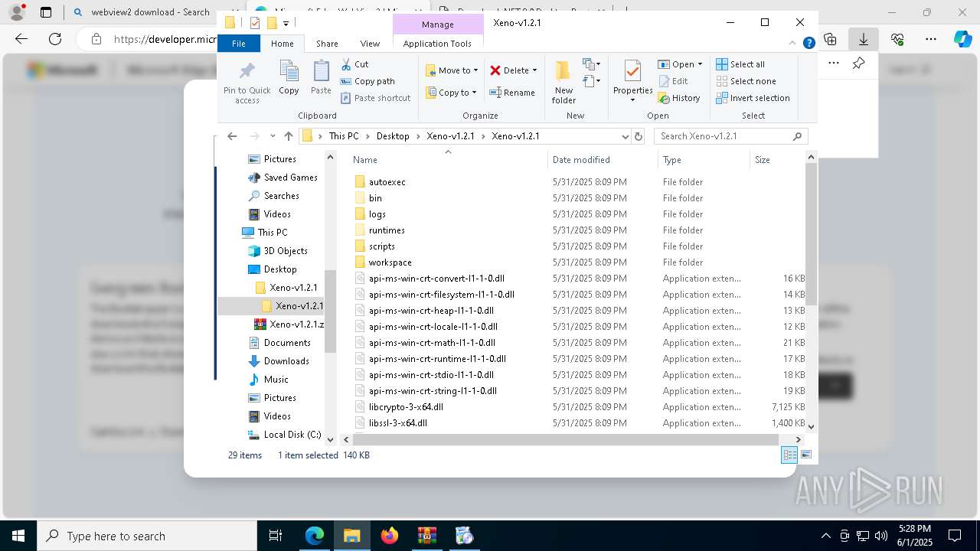Click Select none
This screenshot has width=980, height=551.
click(746, 81)
